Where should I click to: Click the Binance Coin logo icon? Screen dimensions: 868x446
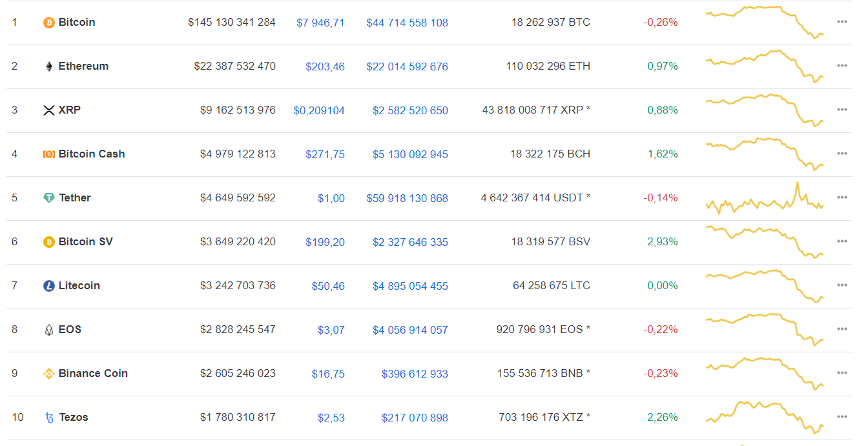tap(49, 374)
